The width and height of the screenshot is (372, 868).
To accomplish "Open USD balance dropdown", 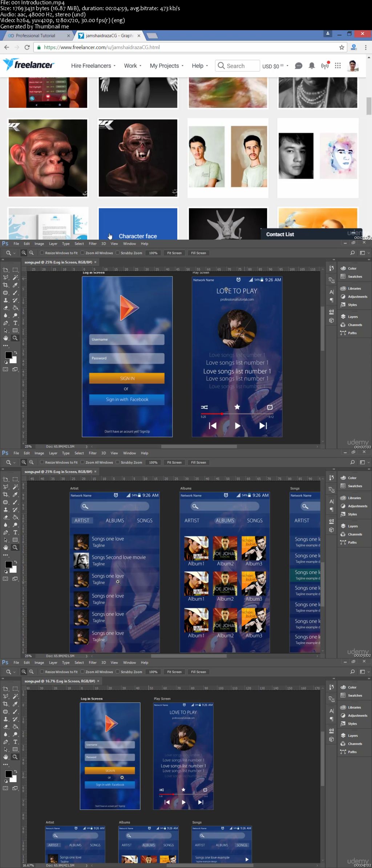I will [275, 66].
